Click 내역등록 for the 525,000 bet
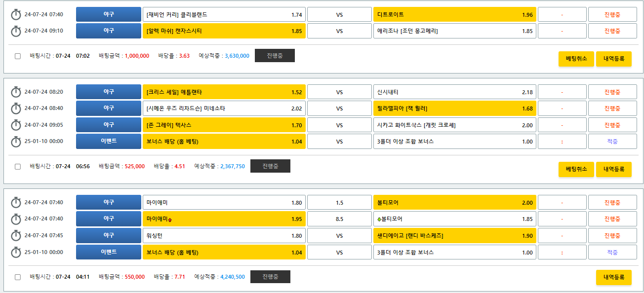This screenshot has height=293, width=644. [613, 169]
